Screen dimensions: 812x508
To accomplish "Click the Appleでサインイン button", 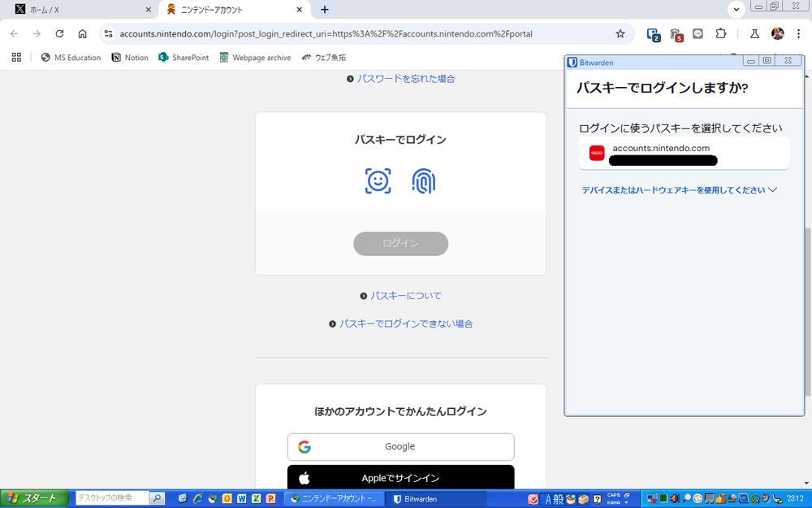I will click(401, 477).
